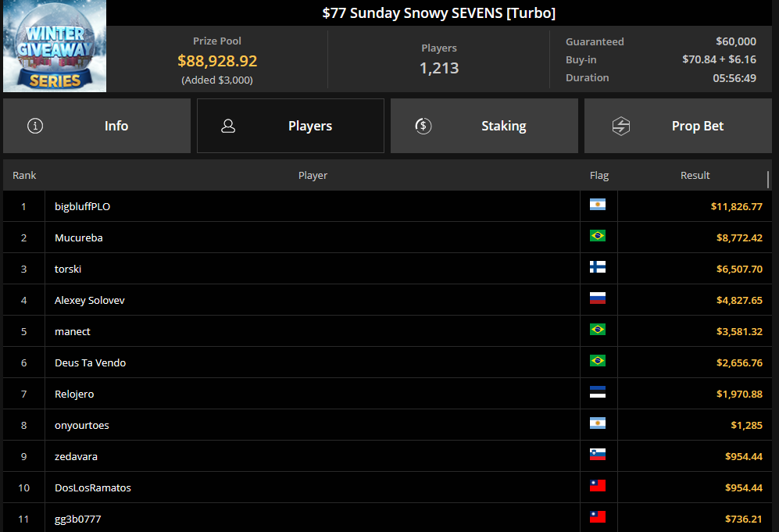The image size is (779, 532).
Task: Click the player list scrollbar
Action: pyautogui.click(x=775, y=180)
